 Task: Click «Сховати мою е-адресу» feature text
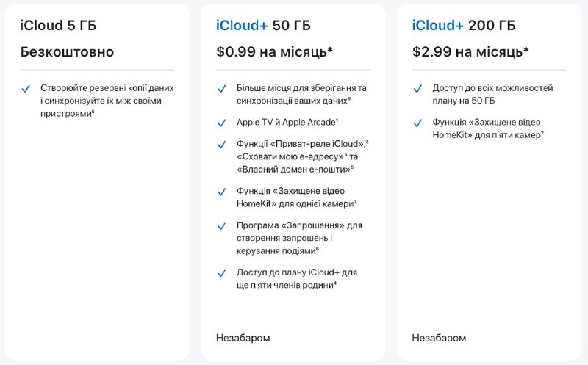[x=292, y=156]
